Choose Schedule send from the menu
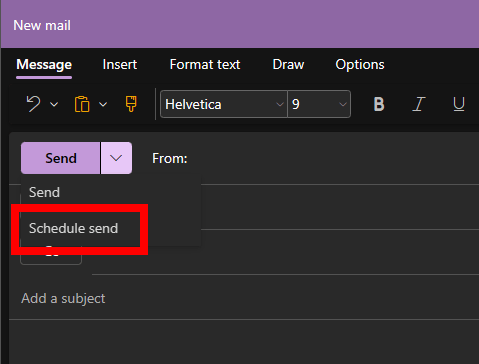This screenshot has width=479, height=364. tap(73, 228)
